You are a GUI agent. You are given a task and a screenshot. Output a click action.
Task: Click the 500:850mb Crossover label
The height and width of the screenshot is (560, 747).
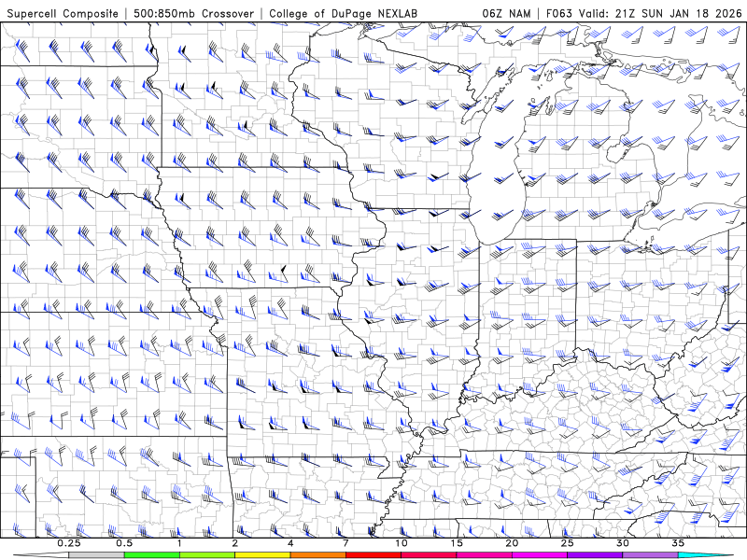click(193, 13)
